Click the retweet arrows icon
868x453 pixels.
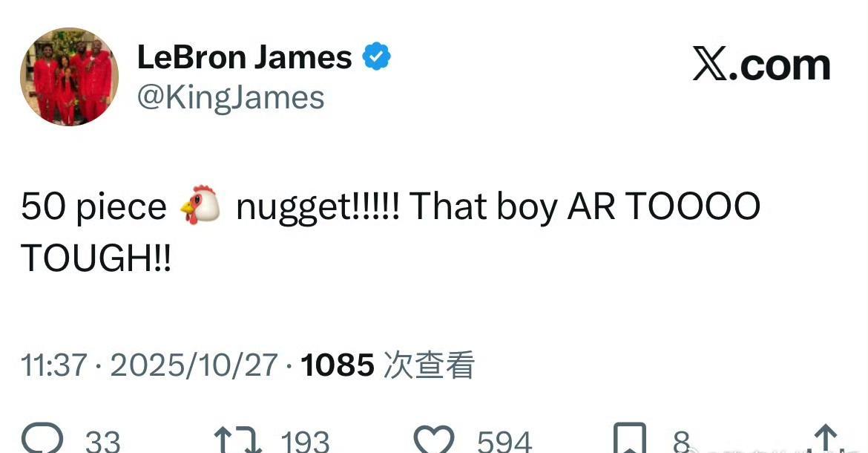tap(237, 440)
